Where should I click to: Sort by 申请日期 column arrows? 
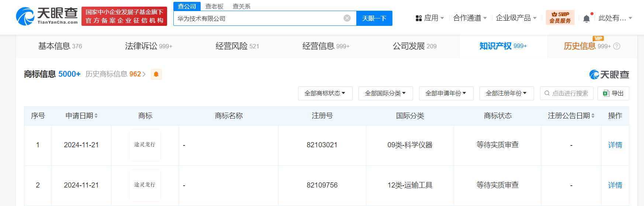[96, 116]
